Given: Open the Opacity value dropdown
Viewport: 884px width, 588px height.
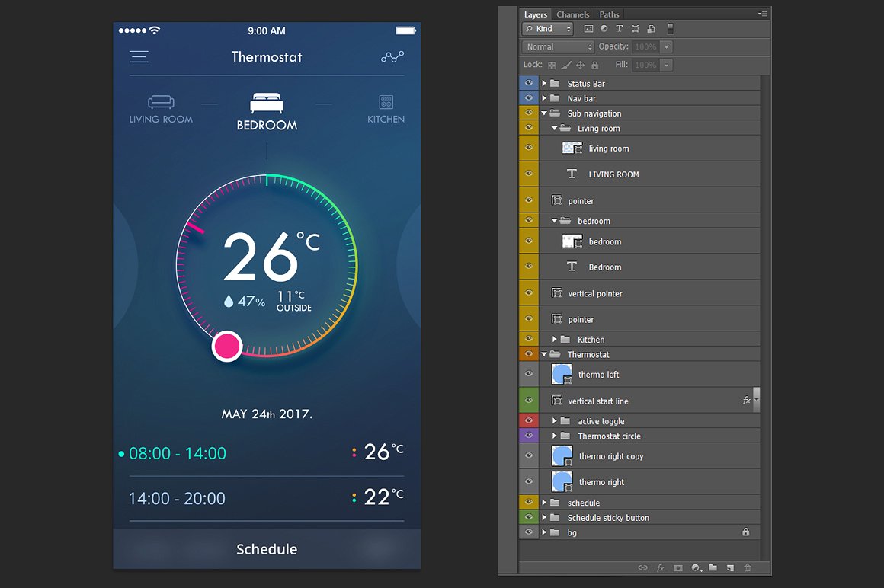Looking at the screenshot, I should pyautogui.click(x=666, y=46).
